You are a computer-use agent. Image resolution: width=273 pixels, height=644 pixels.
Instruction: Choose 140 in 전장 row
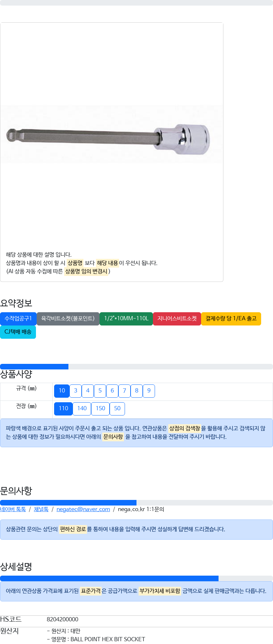point(82,409)
